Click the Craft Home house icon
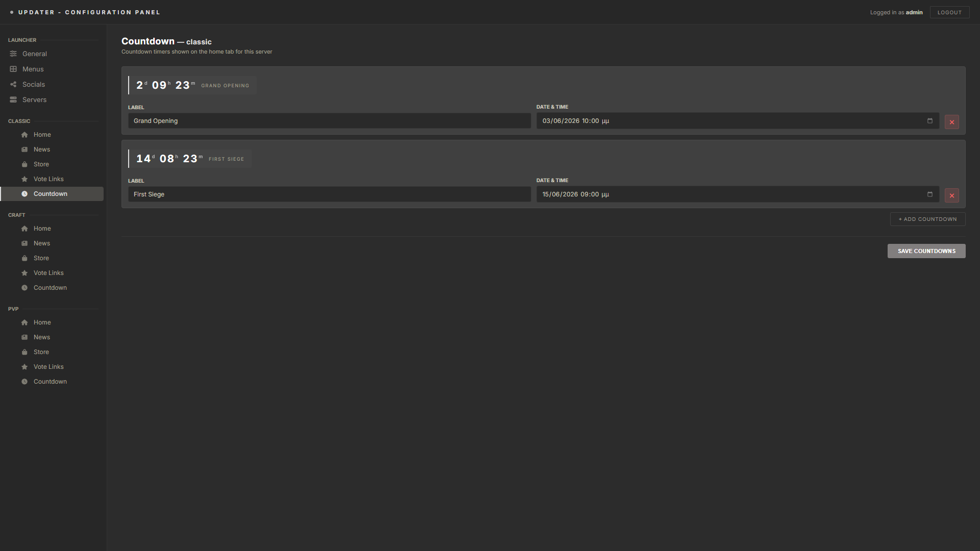This screenshot has width=980, height=551. [24, 229]
